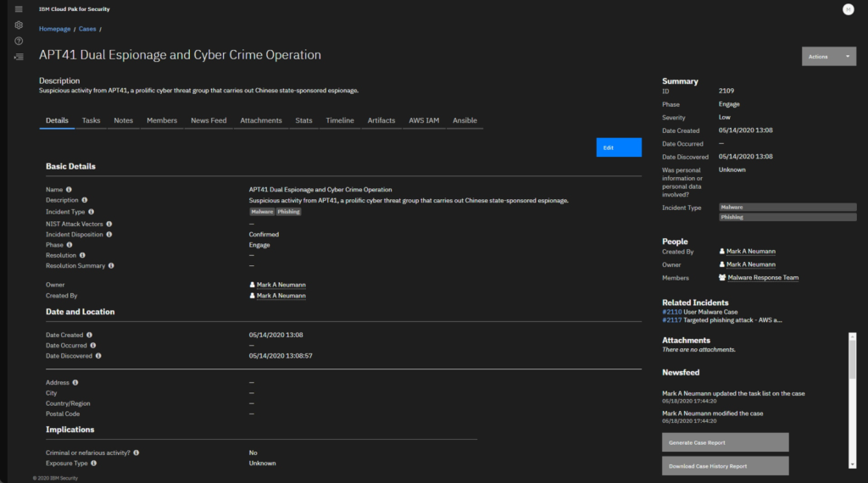868x483 pixels.
Task: Click Malware incident type in Summary
Action: click(x=787, y=208)
